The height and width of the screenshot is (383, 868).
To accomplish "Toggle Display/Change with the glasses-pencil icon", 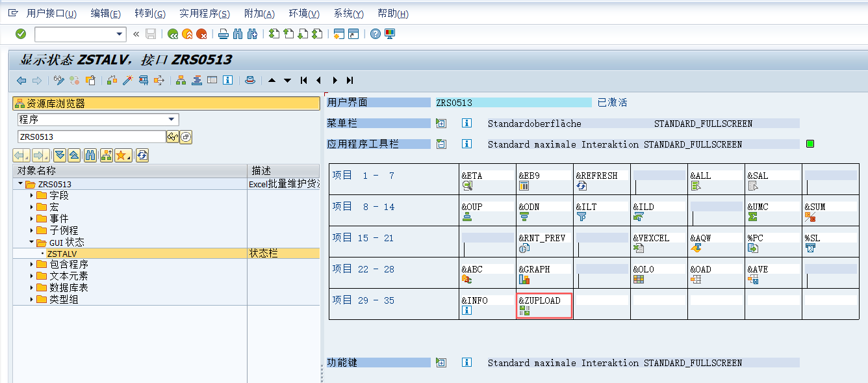I will [x=59, y=81].
